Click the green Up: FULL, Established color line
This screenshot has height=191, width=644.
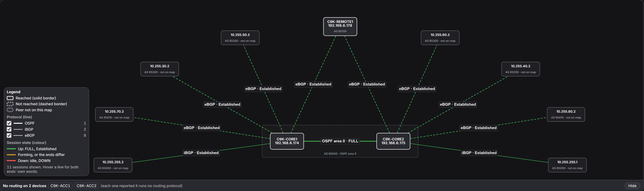tap(11, 149)
